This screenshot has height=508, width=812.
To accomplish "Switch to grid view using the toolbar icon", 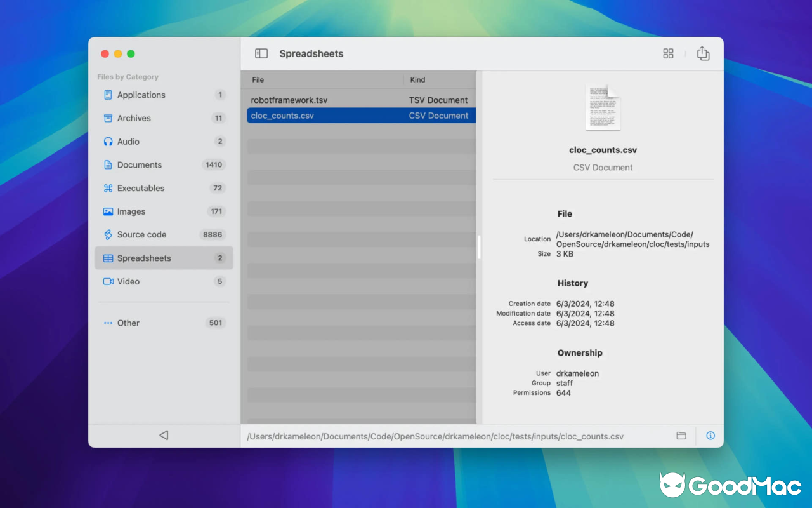I will (668, 53).
